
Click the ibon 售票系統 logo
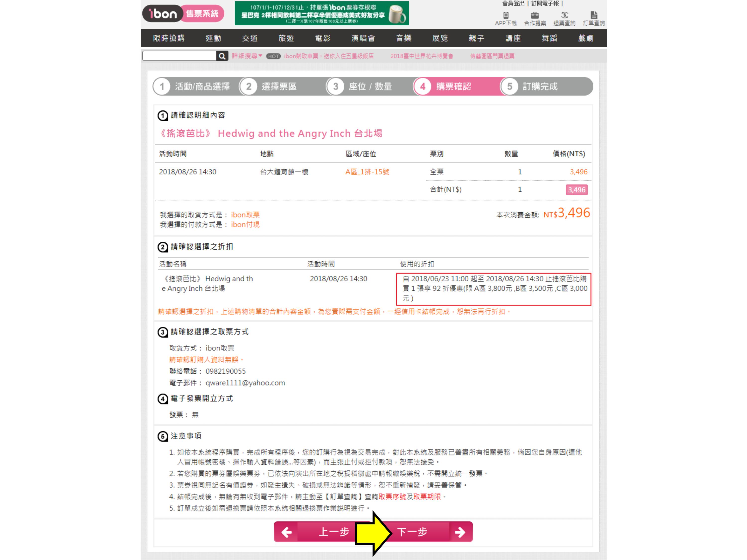coord(183,13)
